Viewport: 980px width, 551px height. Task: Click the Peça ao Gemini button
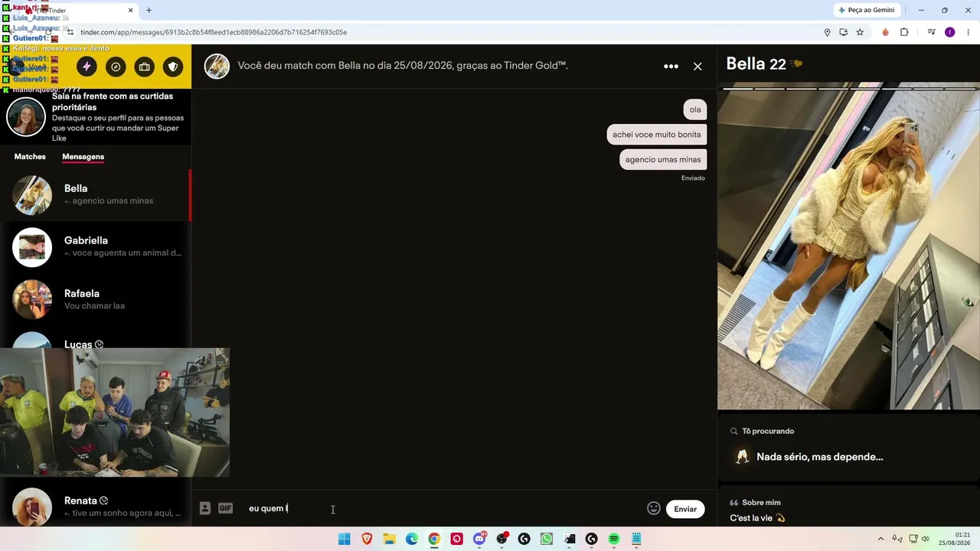[867, 10]
